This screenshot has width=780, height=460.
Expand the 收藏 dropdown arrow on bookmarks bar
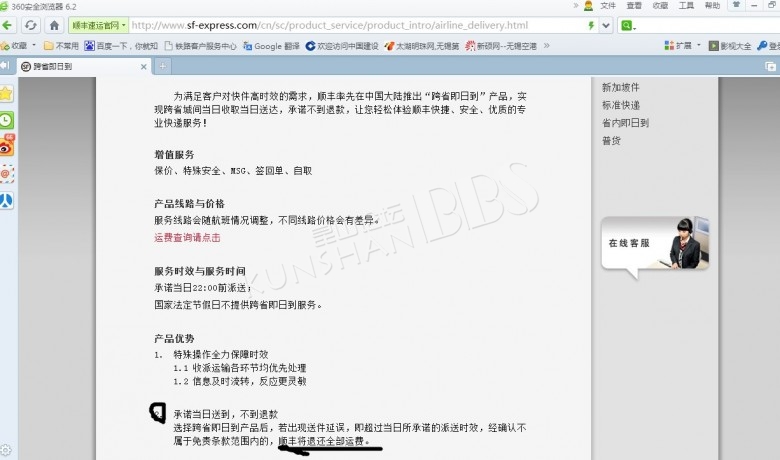tap(34, 45)
